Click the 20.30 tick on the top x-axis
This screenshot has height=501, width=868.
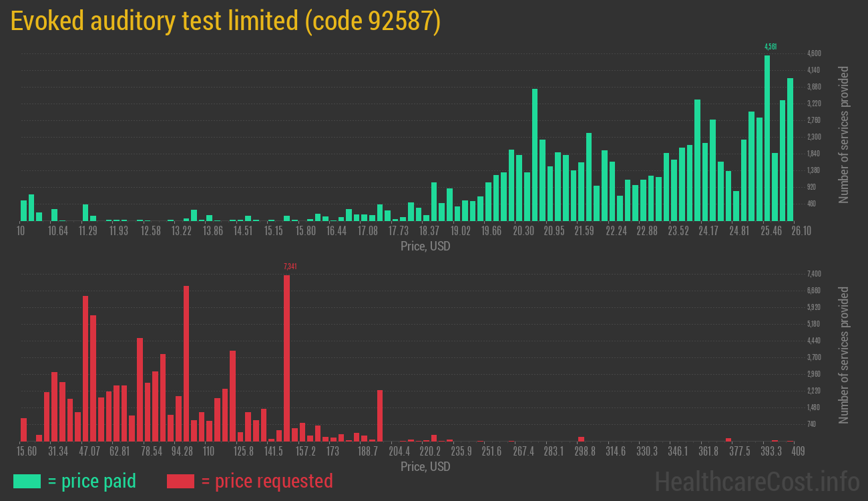523,231
